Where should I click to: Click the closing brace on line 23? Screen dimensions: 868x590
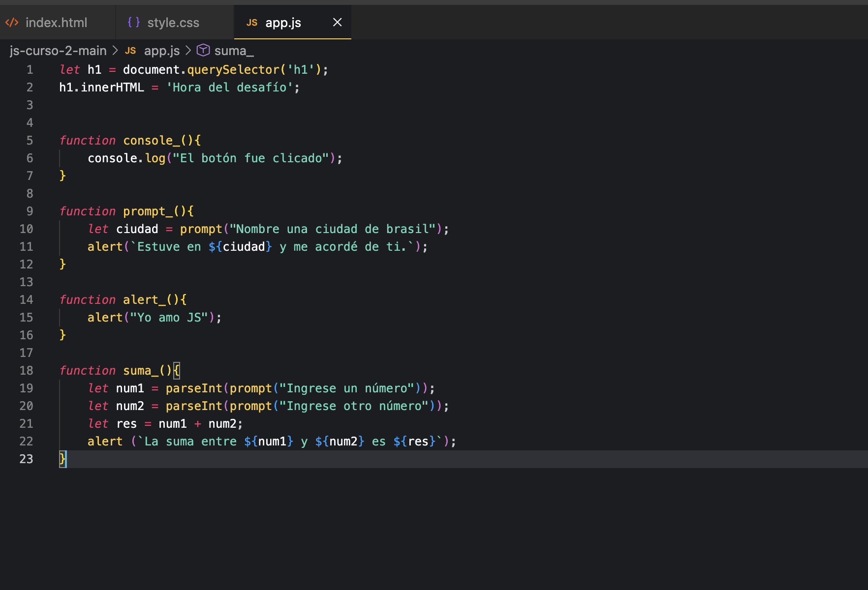pos(62,459)
